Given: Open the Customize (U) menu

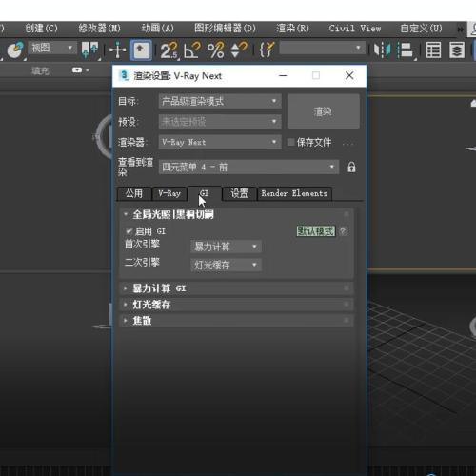Looking at the screenshot, I should point(421,29).
